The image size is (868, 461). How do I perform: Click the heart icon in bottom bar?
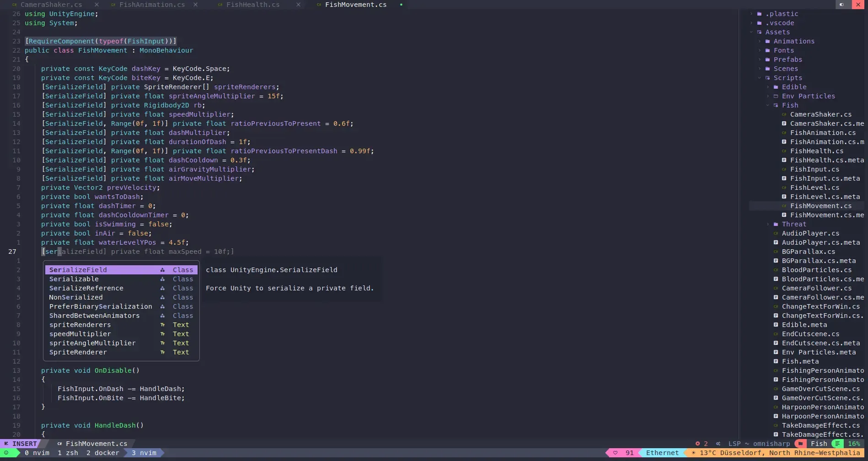615,453
